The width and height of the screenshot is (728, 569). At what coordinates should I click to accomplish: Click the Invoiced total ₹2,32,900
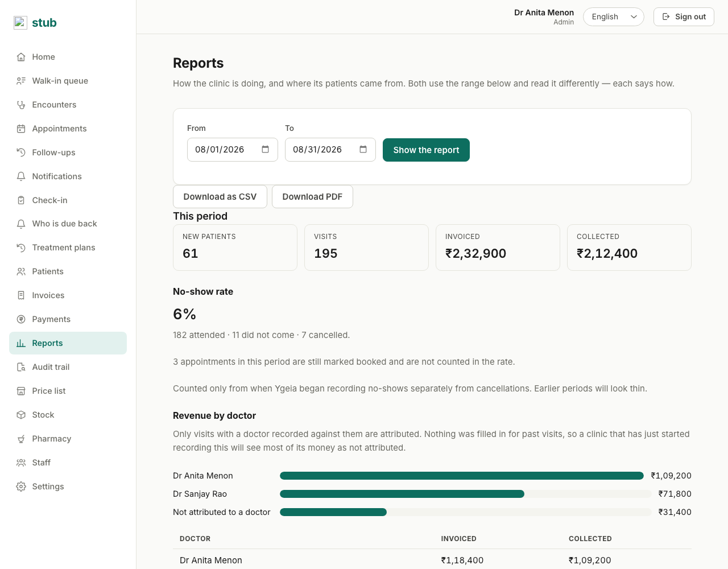tap(476, 254)
